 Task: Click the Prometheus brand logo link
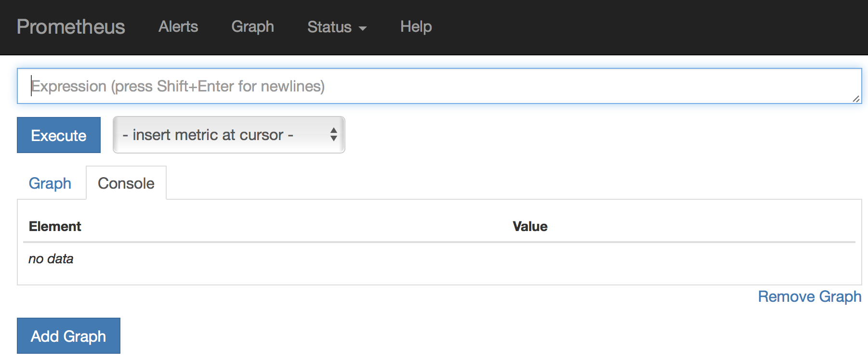tap(71, 27)
